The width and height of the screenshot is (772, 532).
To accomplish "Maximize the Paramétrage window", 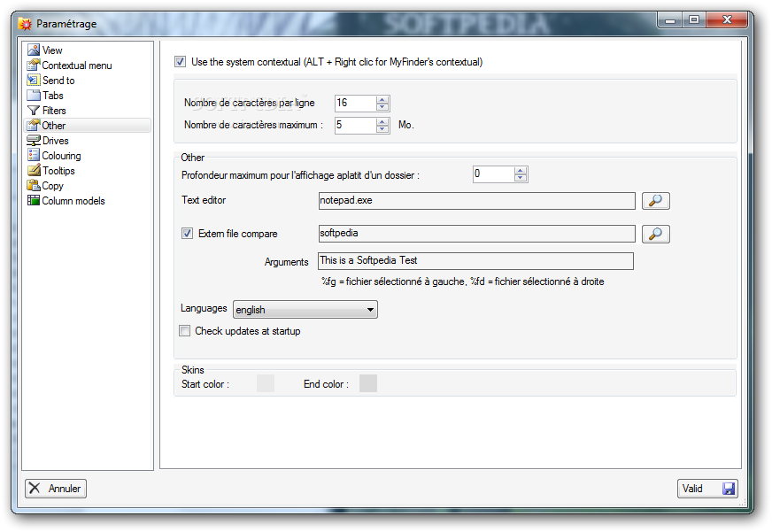I will point(694,19).
